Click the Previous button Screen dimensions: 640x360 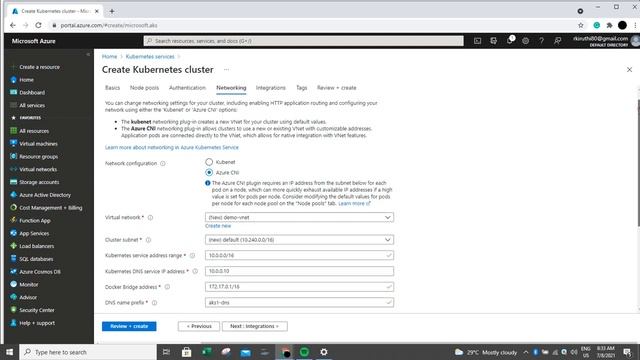click(199, 326)
